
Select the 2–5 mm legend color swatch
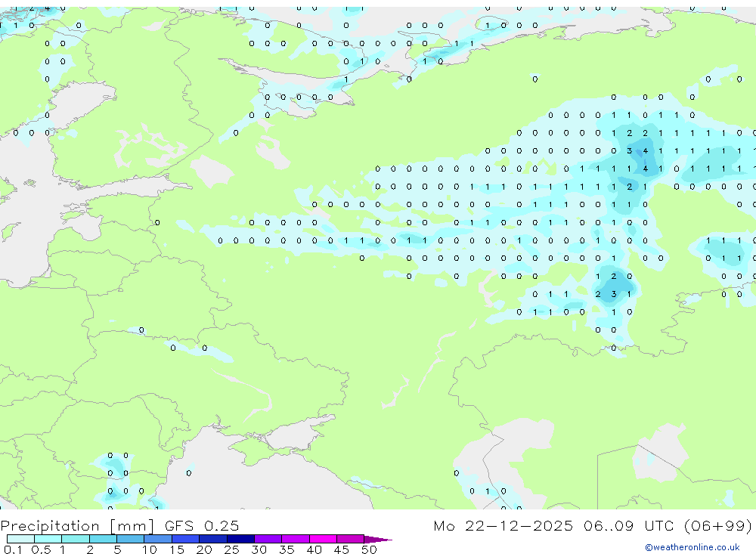pyautogui.click(x=103, y=539)
